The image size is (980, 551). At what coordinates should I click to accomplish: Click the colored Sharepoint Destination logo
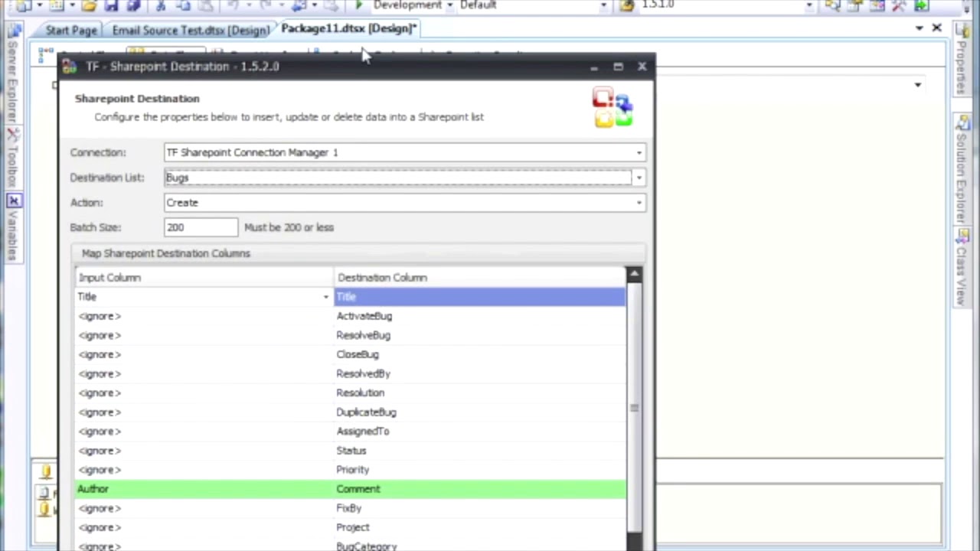612,108
